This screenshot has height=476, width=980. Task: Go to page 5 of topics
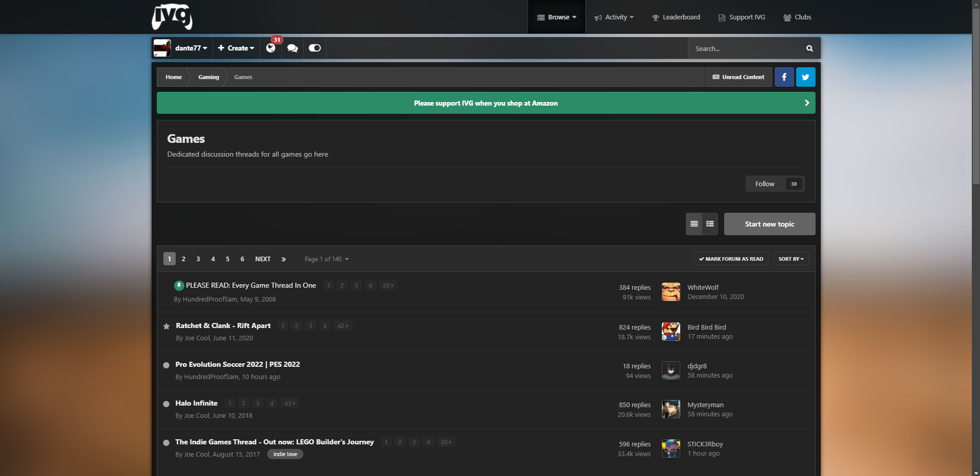pyautogui.click(x=228, y=259)
